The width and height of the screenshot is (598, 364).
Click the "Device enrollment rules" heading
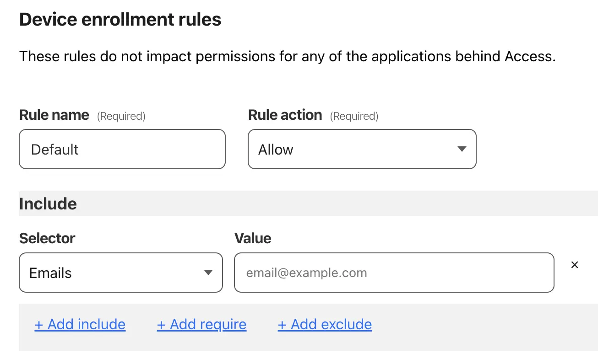(120, 20)
